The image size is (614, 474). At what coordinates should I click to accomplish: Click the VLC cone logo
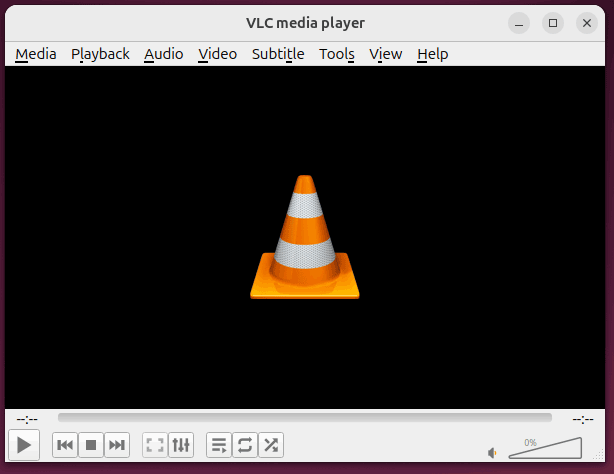(x=305, y=237)
